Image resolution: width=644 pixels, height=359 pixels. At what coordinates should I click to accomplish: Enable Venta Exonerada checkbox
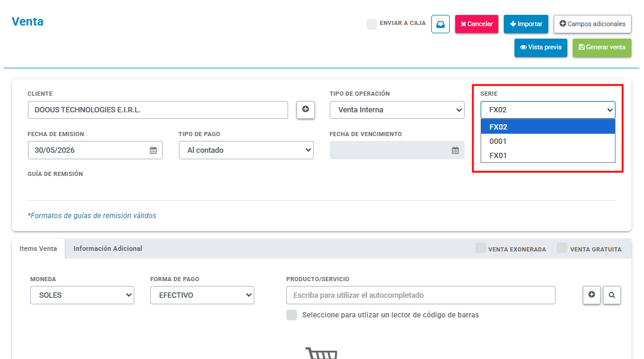pyautogui.click(x=480, y=248)
